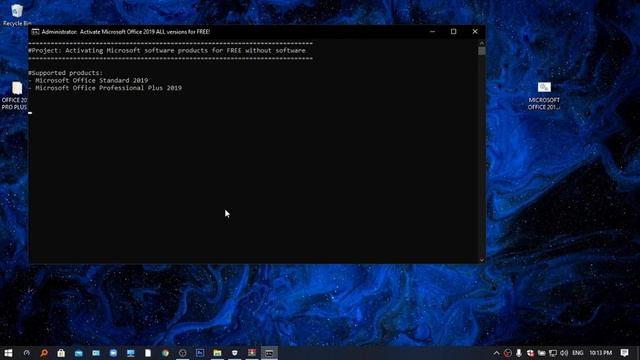Maximize the Command Prompt window
The image size is (640, 360).
[x=453, y=31]
